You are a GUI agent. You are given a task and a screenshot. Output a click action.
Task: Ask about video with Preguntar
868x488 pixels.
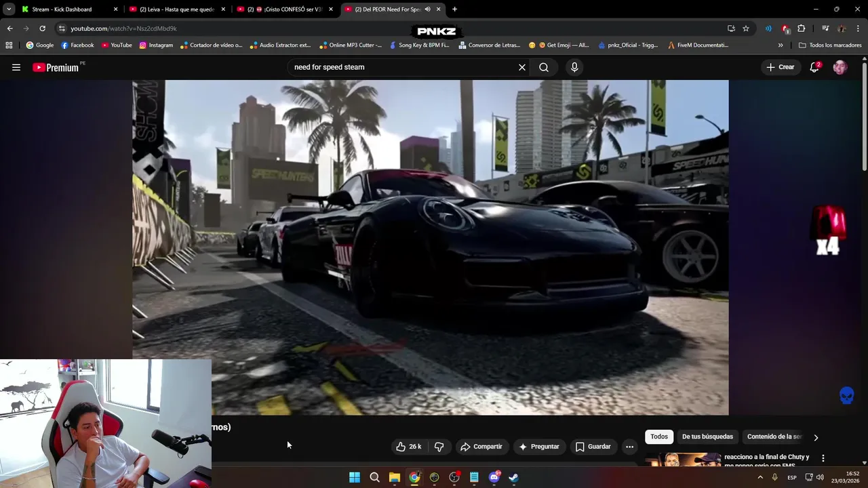[x=539, y=447]
